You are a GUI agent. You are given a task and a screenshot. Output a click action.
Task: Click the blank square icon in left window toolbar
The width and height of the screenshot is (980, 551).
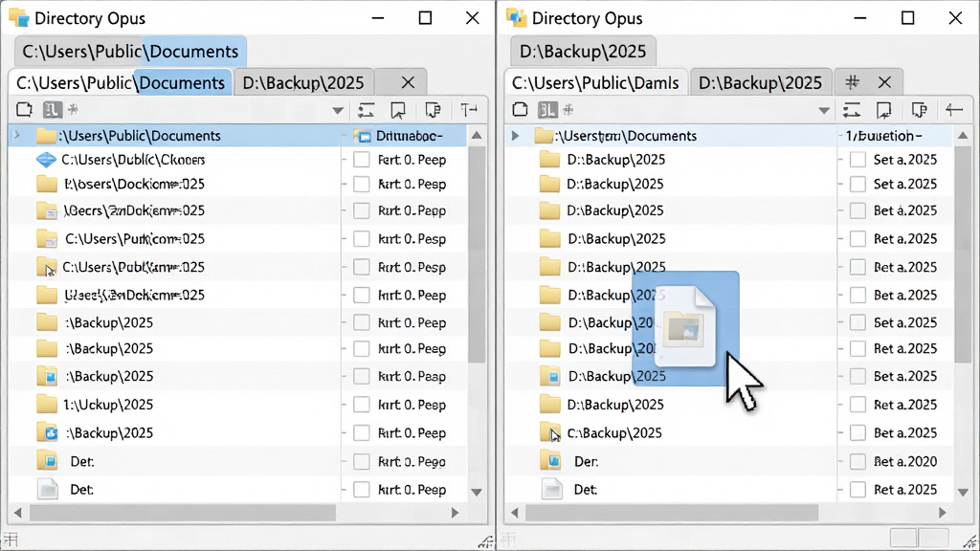pos(24,109)
